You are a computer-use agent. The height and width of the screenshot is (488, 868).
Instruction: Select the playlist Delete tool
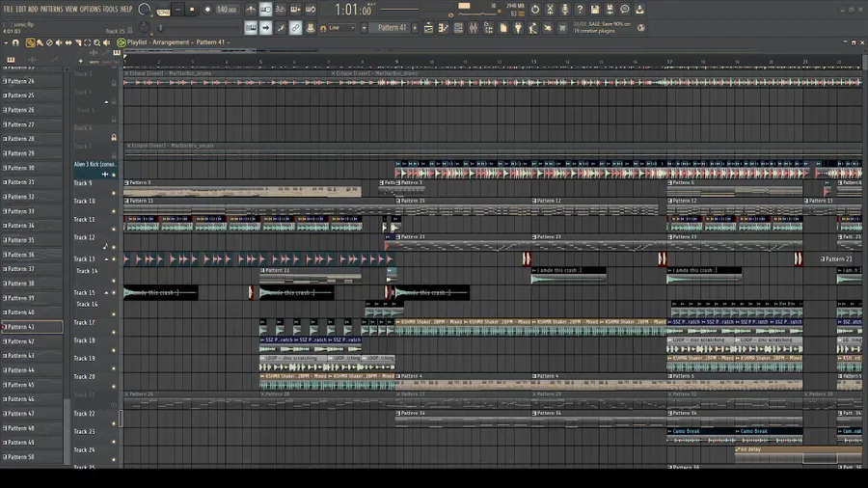(49, 42)
